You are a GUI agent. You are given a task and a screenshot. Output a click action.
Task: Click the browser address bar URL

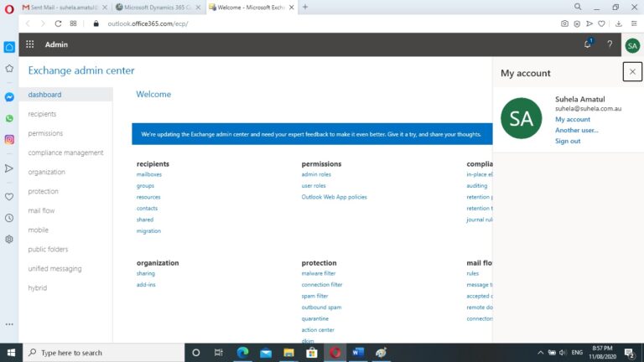click(148, 23)
